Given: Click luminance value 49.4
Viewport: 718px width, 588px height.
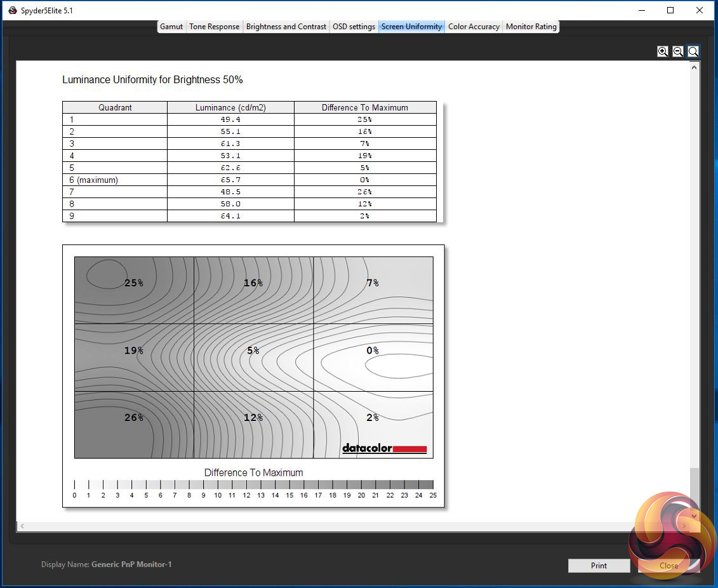Looking at the screenshot, I should pos(230,119).
